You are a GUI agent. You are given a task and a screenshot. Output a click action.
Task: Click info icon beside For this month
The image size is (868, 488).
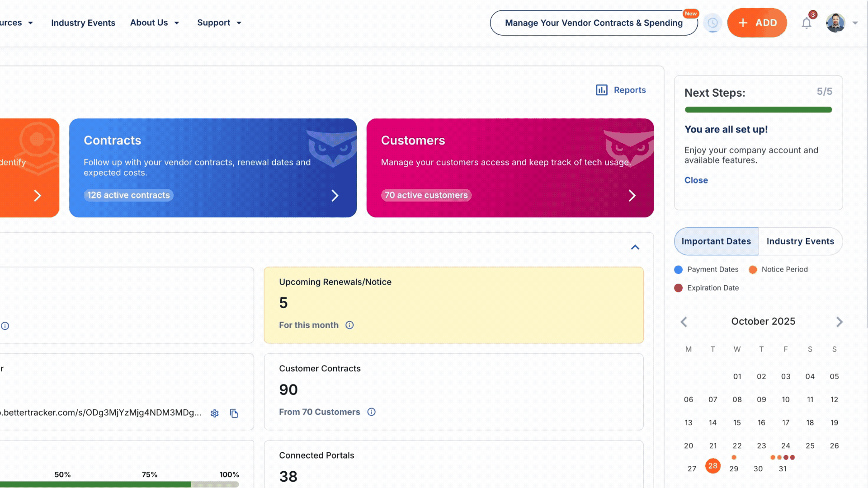point(349,325)
